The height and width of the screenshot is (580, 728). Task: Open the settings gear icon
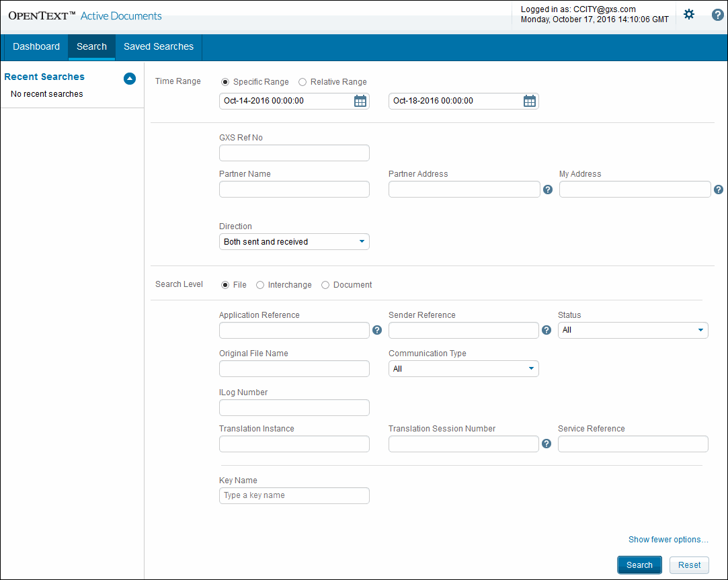tap(689, 14)
